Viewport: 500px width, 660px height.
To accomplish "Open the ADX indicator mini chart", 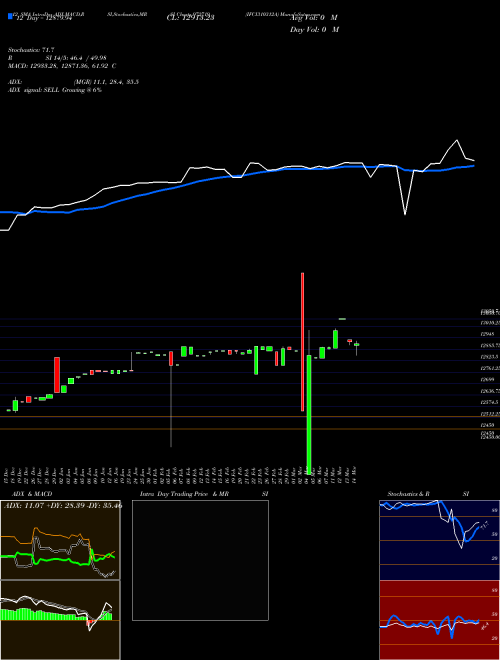I will point(60,540).
